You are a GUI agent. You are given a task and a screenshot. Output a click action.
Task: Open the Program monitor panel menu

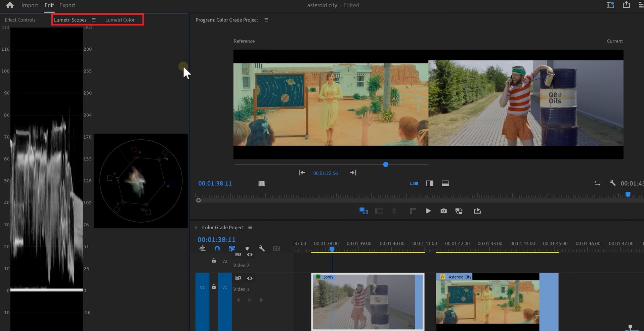266,20
